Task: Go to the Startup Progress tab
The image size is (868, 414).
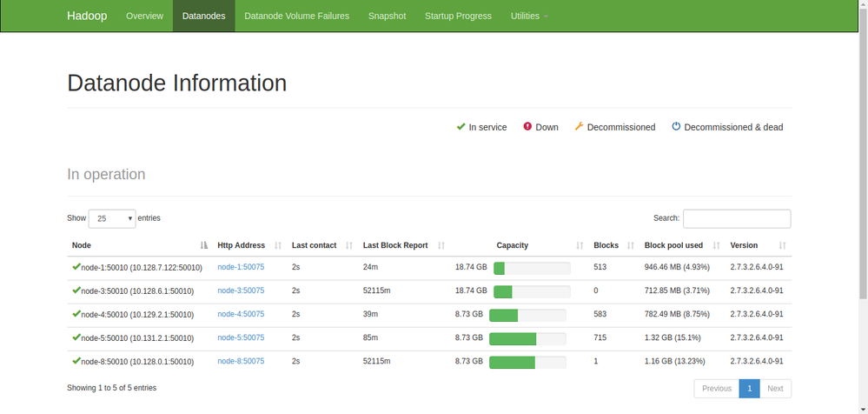Action: click(458, 16)
